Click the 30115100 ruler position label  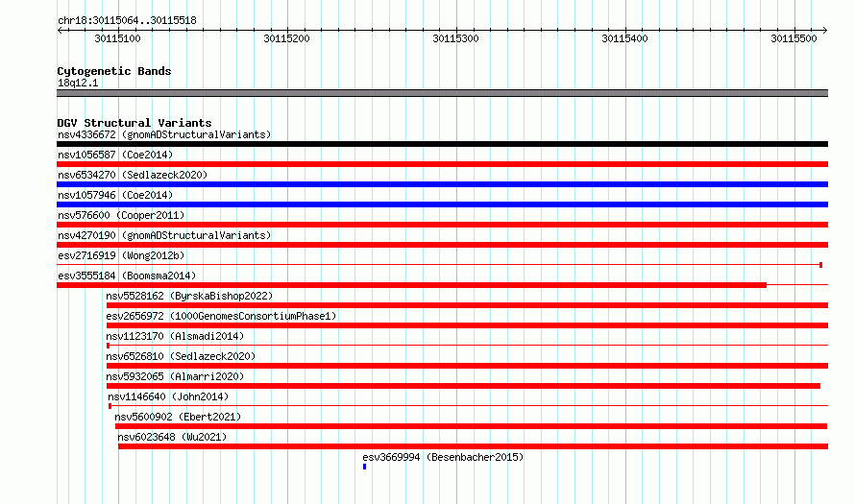tap(117, 38)
